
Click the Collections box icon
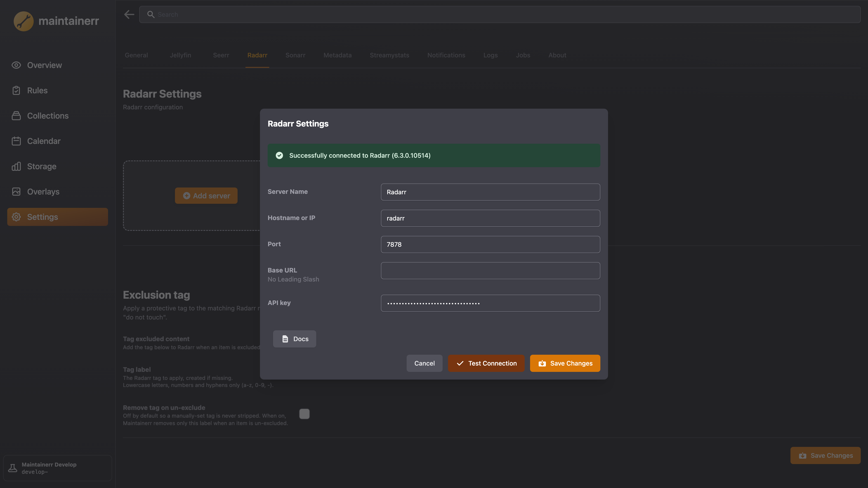[16, 115]
